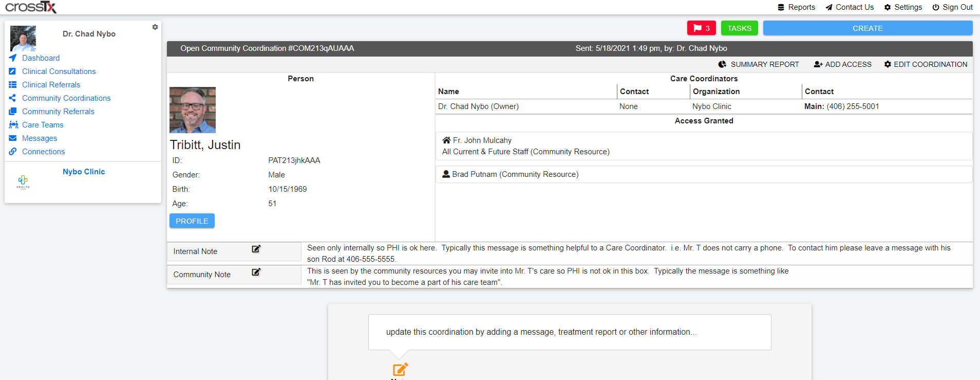980x380 pixels.
Task: Click the Reports database icon
Action: tap(781, 7)
